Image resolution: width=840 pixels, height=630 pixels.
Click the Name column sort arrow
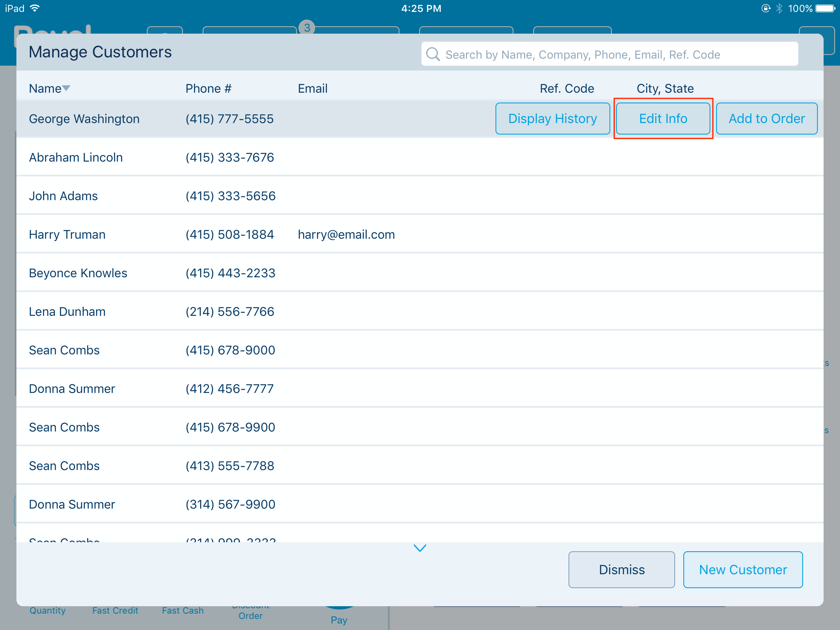click(x=66, y=88)
